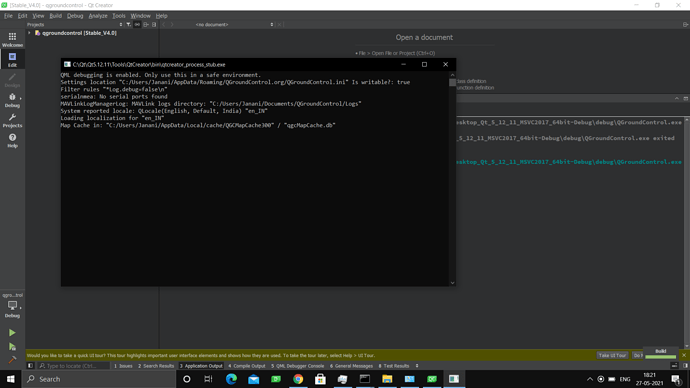
Task: Run the project with green play button
Action: [x=12, y=333]
